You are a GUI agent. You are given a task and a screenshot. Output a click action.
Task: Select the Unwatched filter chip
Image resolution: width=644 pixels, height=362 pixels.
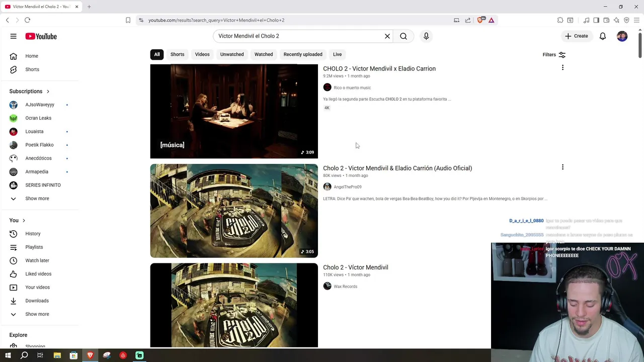(232, 54)
